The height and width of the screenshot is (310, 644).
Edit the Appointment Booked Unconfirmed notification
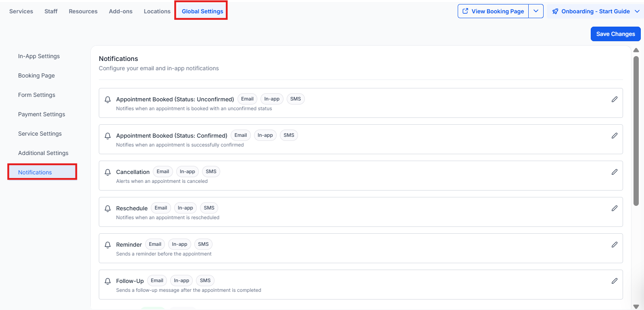coord(614,99)
